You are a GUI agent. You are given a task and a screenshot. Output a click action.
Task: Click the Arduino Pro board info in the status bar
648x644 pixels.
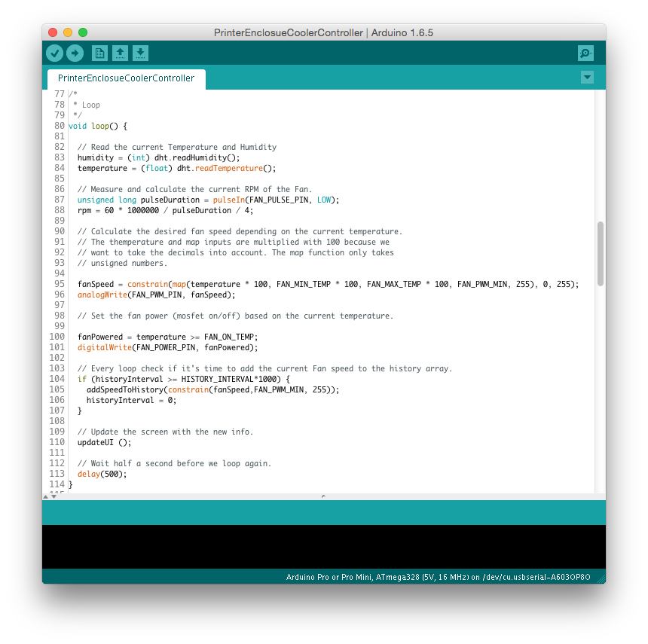pyautogui.click(x=438, y=577)
